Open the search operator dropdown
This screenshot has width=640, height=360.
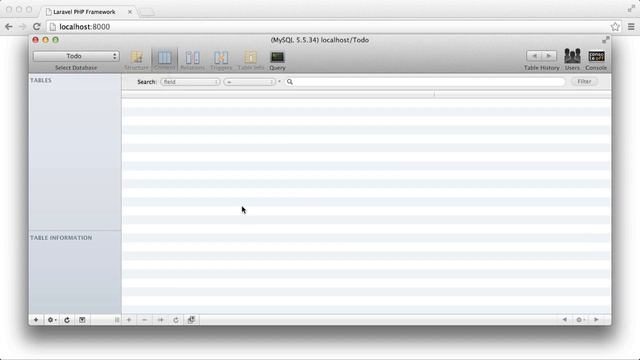(x=249, y=82)
